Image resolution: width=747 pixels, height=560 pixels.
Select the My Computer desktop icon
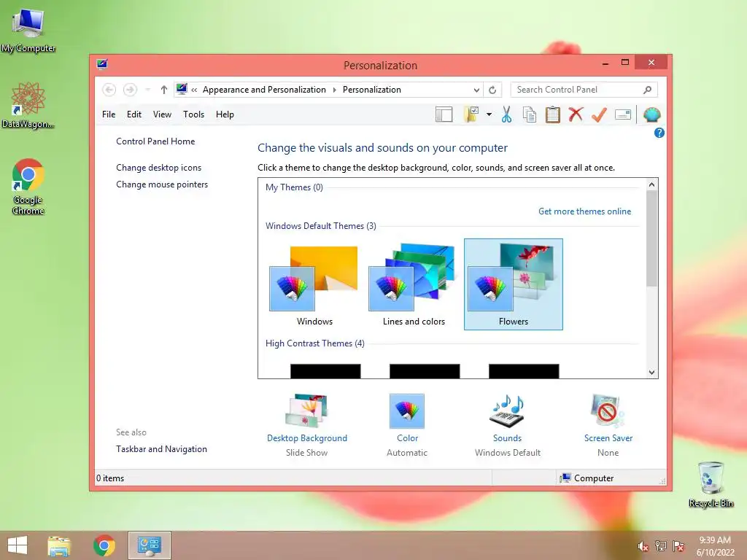pos(28,31)
